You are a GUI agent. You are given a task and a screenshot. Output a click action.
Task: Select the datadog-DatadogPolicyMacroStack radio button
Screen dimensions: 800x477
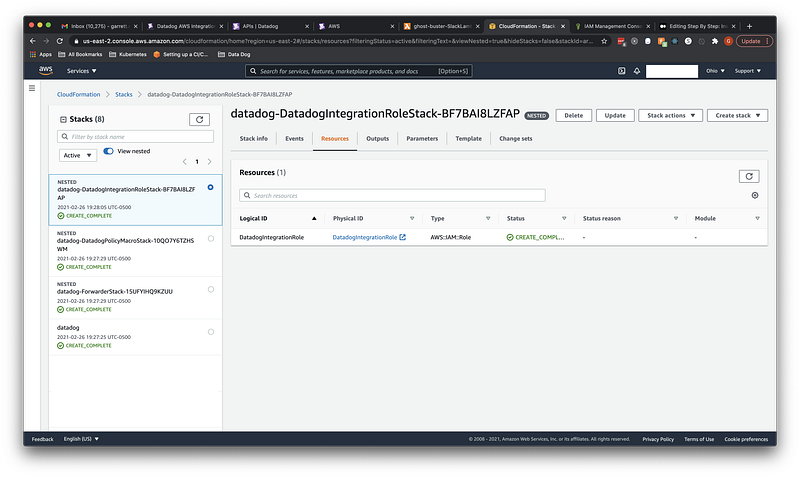(211, 238)
